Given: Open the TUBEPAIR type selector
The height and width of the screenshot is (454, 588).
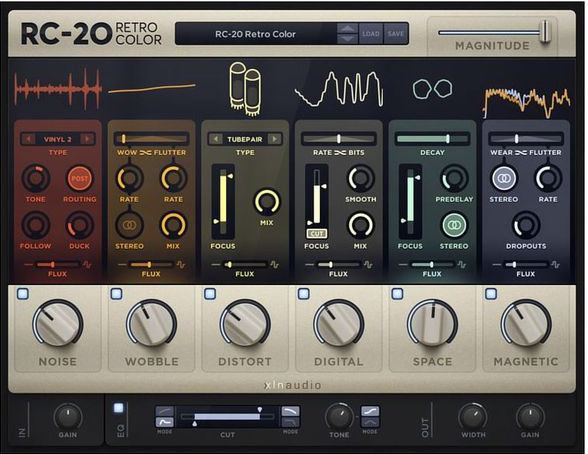Looking at the screenshot, I should (245, 139).
